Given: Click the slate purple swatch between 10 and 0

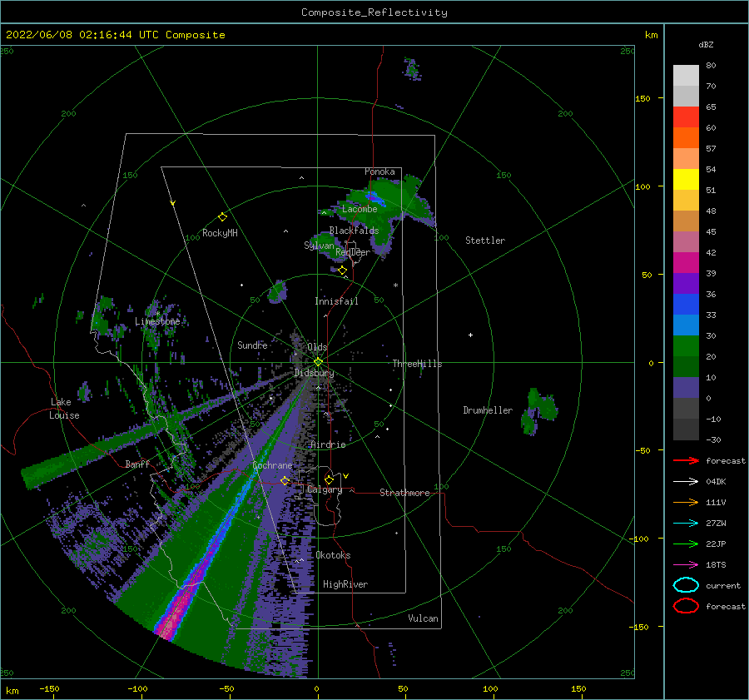Looking at the screenshot, I should click(686, 388).
